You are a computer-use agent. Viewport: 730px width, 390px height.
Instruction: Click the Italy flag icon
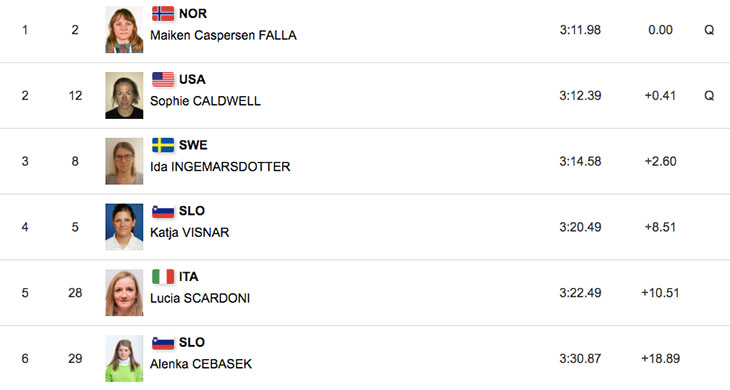[163, 276]
